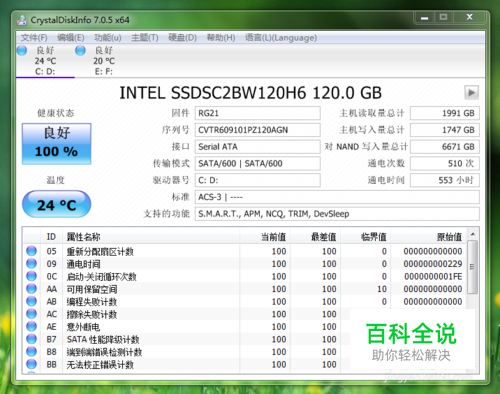The height and width of the screenshot is (394, 500).
Task: Click status circle of attribute AC
Action: click(32, 314)
